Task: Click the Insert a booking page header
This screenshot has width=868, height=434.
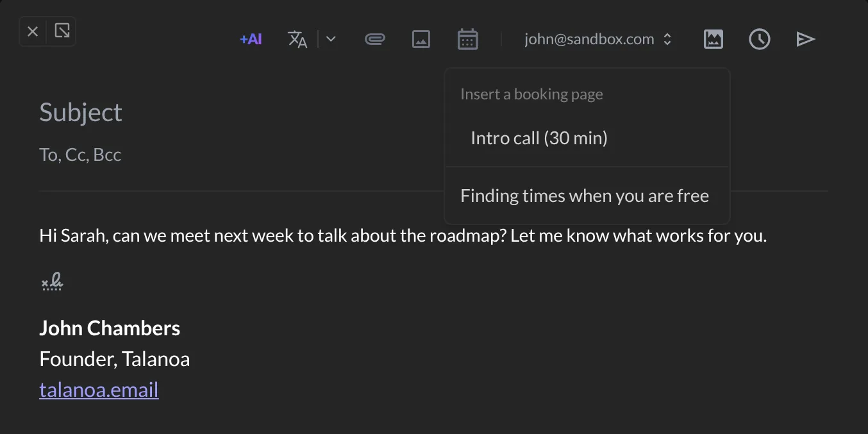Action: [531, 94]
